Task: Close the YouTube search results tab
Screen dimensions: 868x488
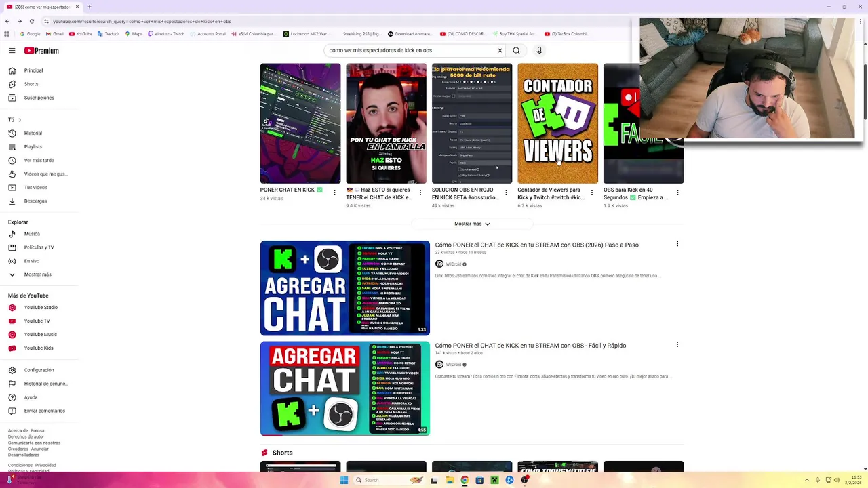Action: 77,7
